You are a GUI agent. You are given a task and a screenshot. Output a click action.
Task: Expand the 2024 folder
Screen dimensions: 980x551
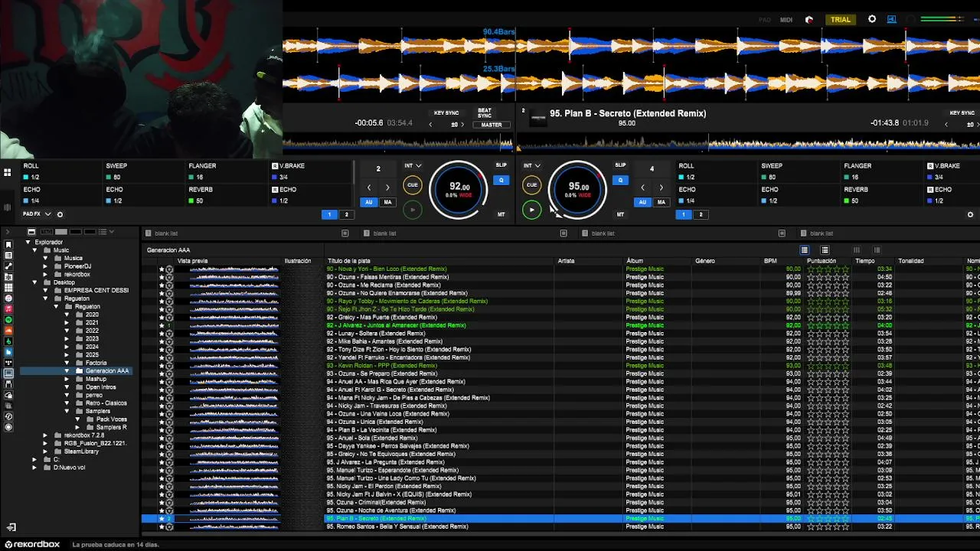click(67, 347)
